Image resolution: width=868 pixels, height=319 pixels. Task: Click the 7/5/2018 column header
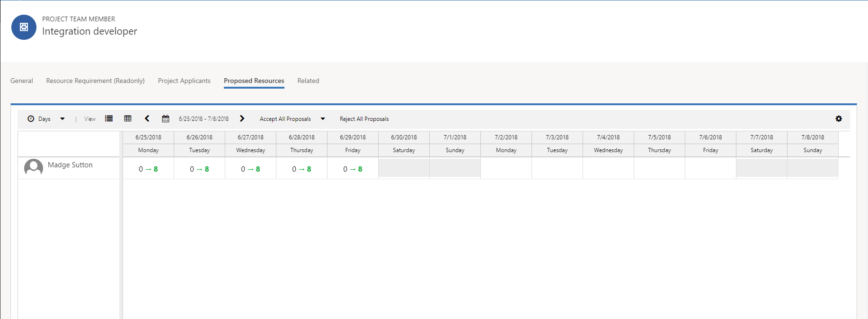659,137
